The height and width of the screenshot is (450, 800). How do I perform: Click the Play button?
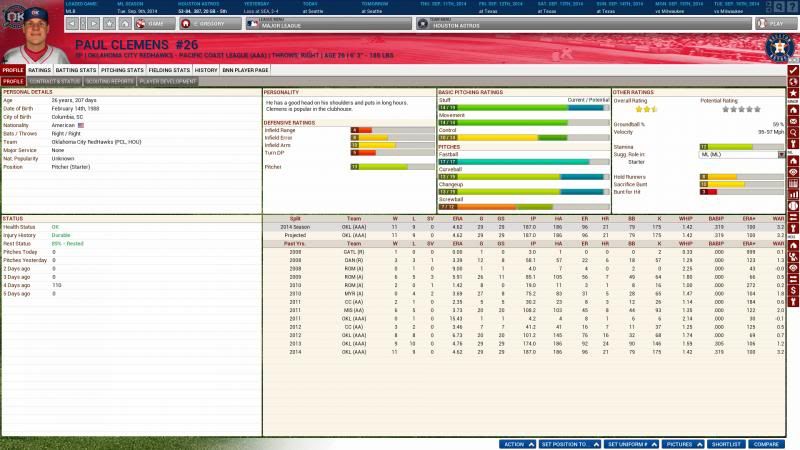tap(776, 23)
